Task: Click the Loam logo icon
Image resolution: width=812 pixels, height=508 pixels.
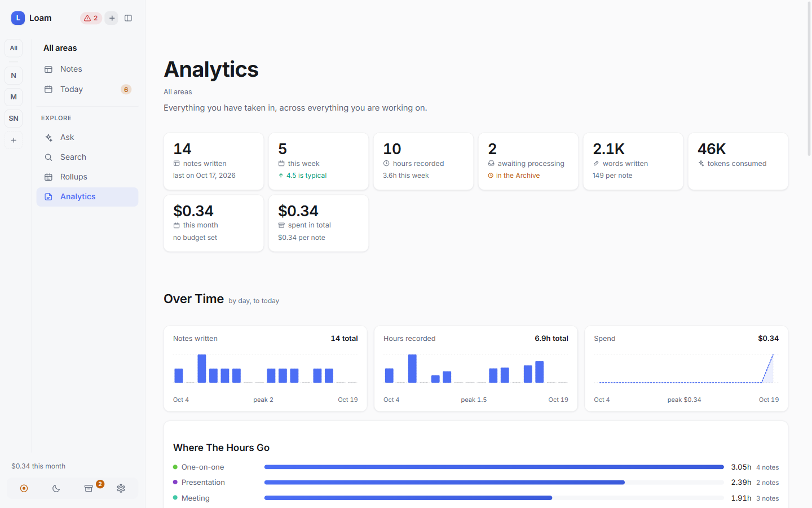Action: click(18, 18)
